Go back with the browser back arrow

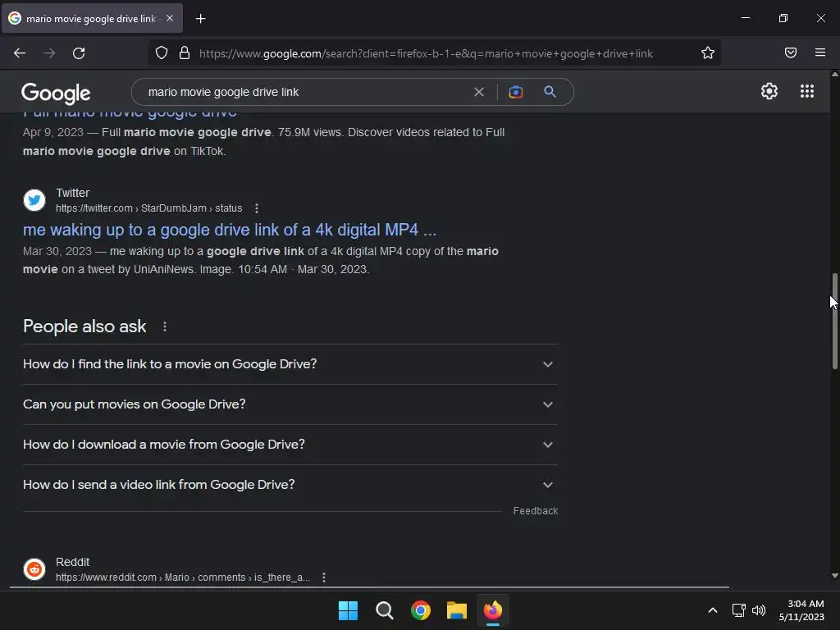pyautogui.click(x=20, y=53)
